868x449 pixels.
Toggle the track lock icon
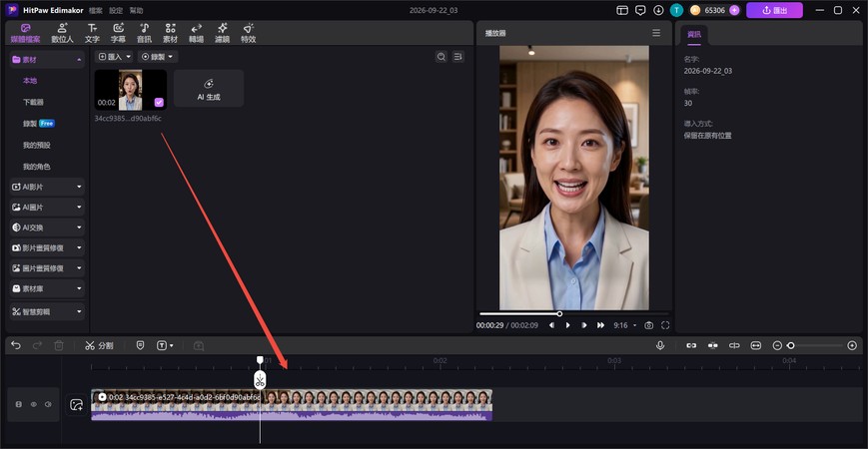(19, 405)
